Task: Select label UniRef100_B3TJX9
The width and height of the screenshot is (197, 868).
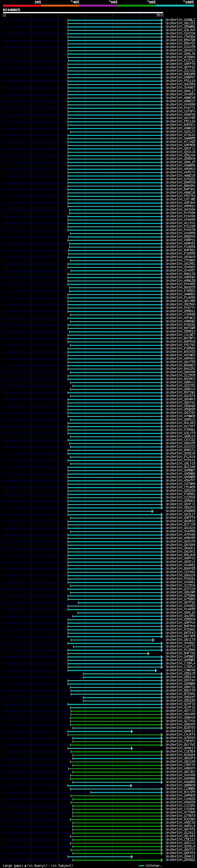Action: tap(180, 525)
